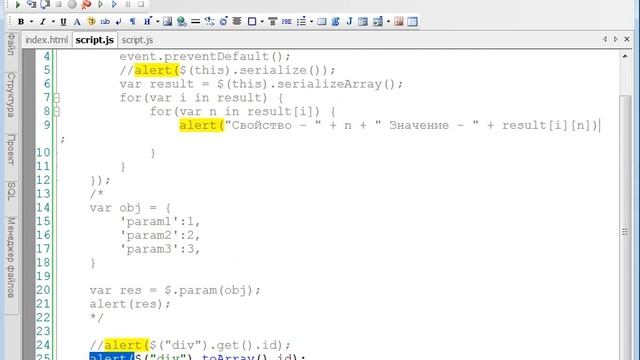
Task: Toggle bold formatting with the B icon
Action: pyautogui.click(x=21, y=22)
